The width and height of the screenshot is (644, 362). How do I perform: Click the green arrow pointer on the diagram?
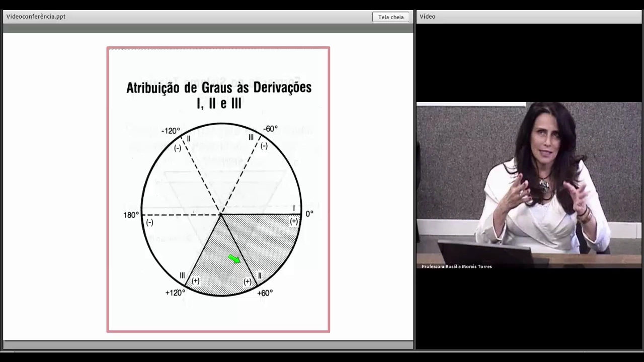tap(234, 259)
